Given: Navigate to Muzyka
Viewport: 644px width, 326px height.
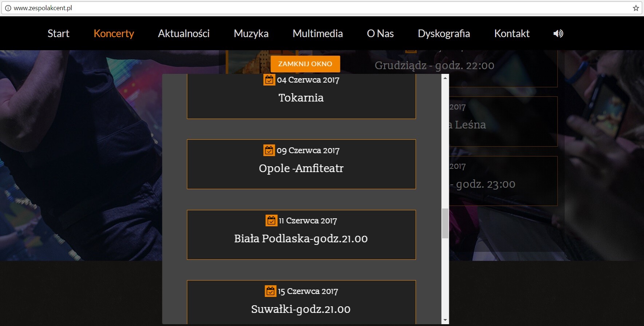Looking at the screenshot, I should click(x=251, y=33).
